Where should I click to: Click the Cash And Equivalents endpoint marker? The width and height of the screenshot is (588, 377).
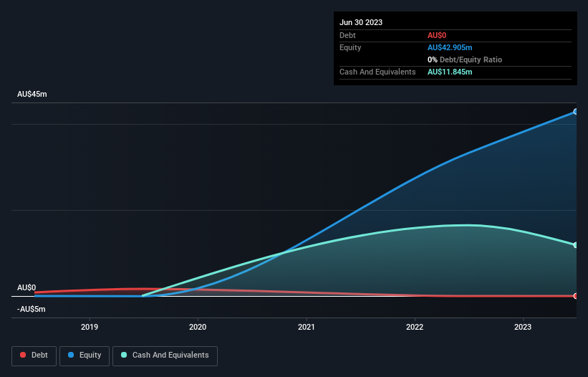[576, 245]
